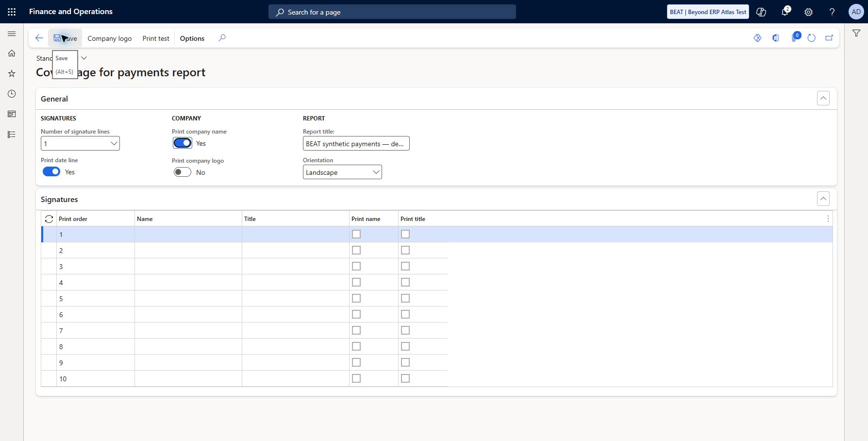Open the Copilot icon in the header
This screenshot has width=868, height=441.
761,12
